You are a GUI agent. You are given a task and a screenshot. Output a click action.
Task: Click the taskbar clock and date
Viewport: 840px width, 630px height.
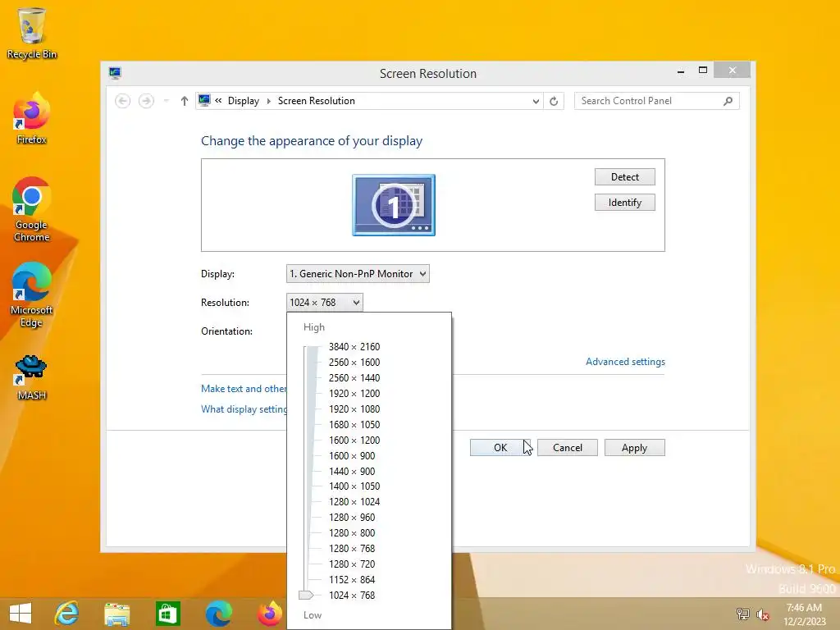tap(804, 614)
